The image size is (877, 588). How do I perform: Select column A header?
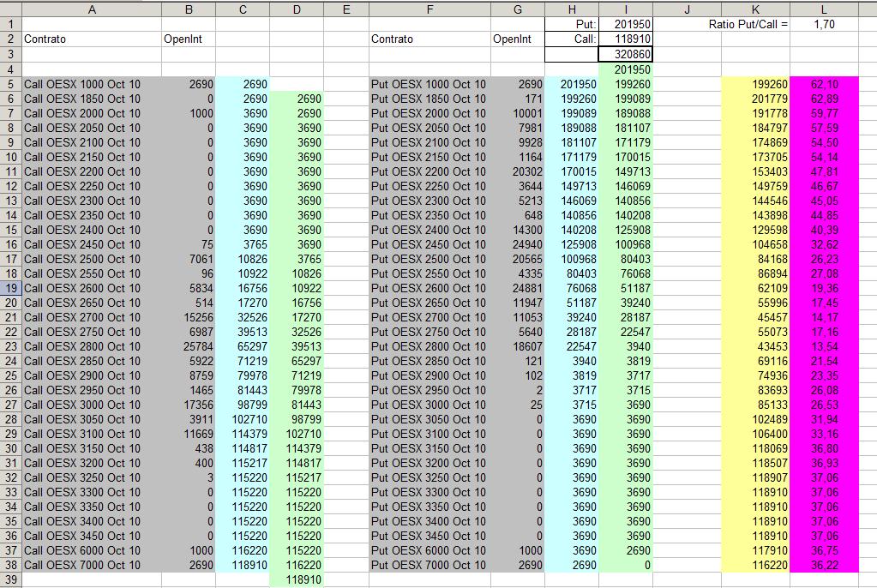click(92, 9)
